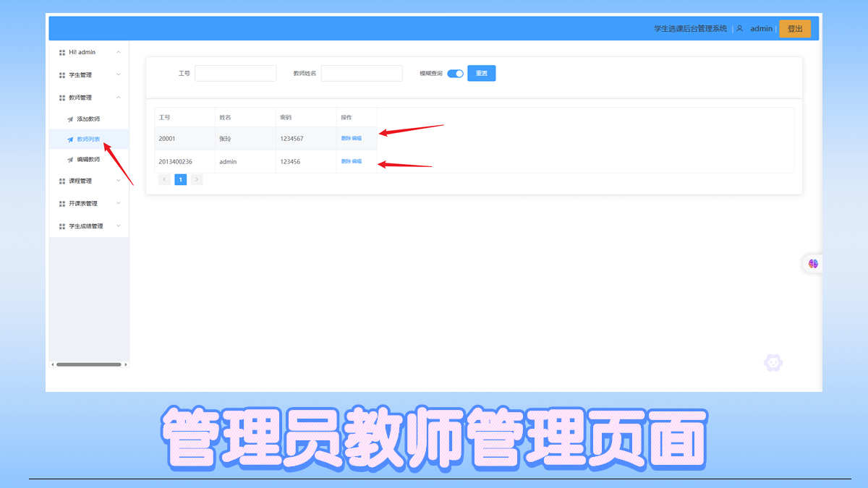This screenshot has width=868, height=488.
Task: Click the paper plane icon beside 添加教师
Action: pyautogui.click(x=70, y=119)
